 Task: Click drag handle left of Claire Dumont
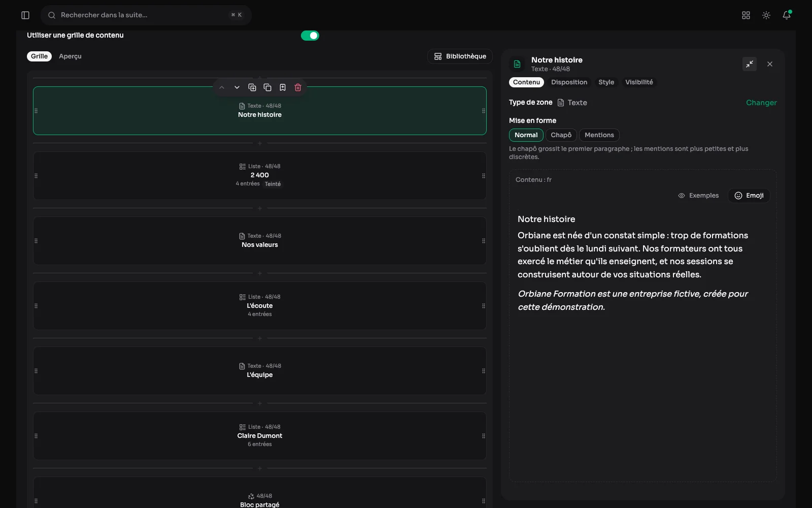pyautogui.click(x=36, y=436)
